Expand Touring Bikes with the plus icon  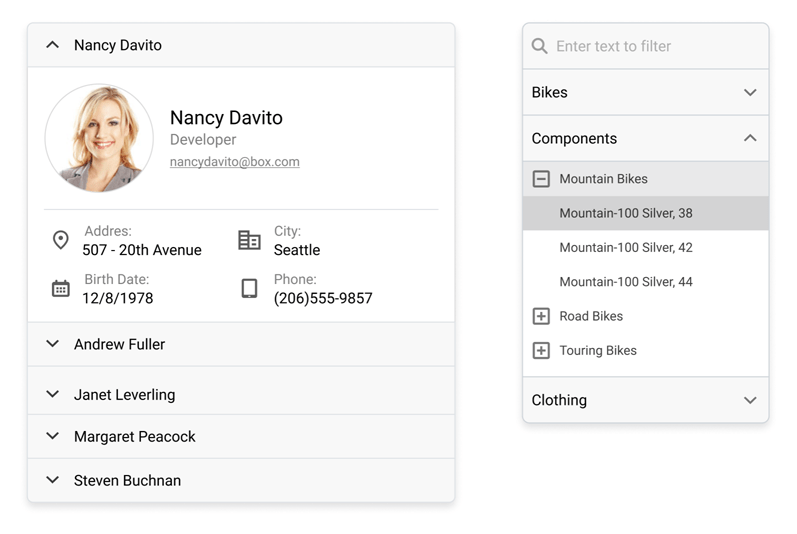pyautogui.click(x=541, y=351)
